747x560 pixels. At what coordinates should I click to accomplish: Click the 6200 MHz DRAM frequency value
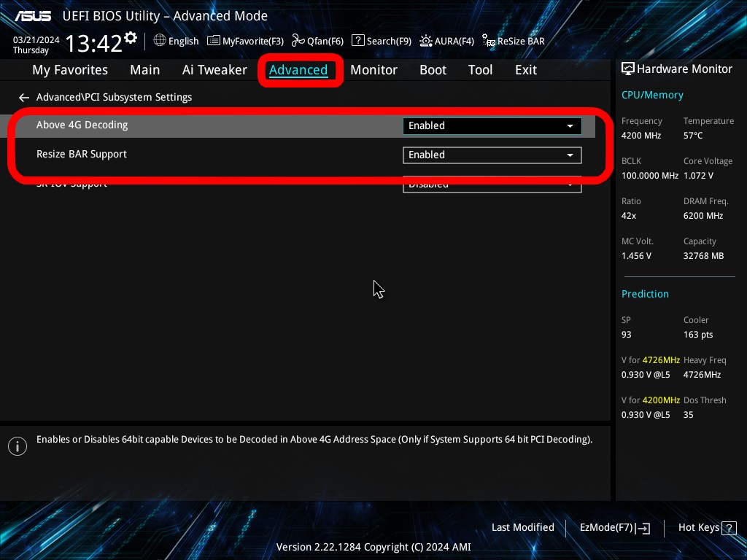click(703, 216)
